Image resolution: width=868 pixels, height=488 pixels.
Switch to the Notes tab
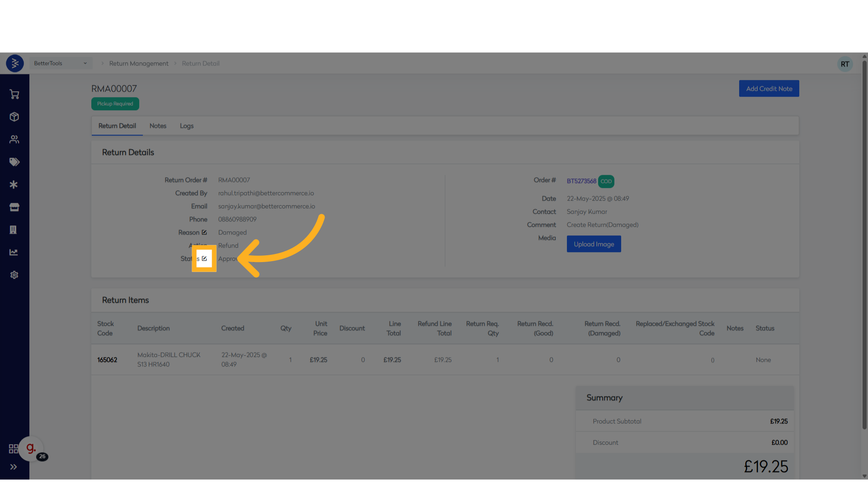158,126
